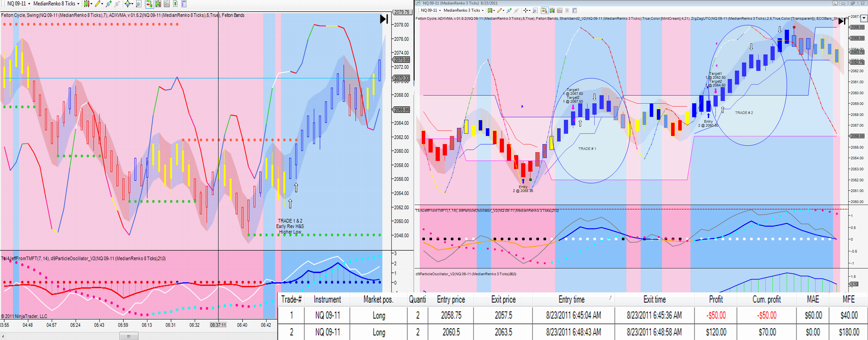Open the data series icon in the 3-tick chart toolbar
The image size is (868, 340).
click(x=552, y=10)
